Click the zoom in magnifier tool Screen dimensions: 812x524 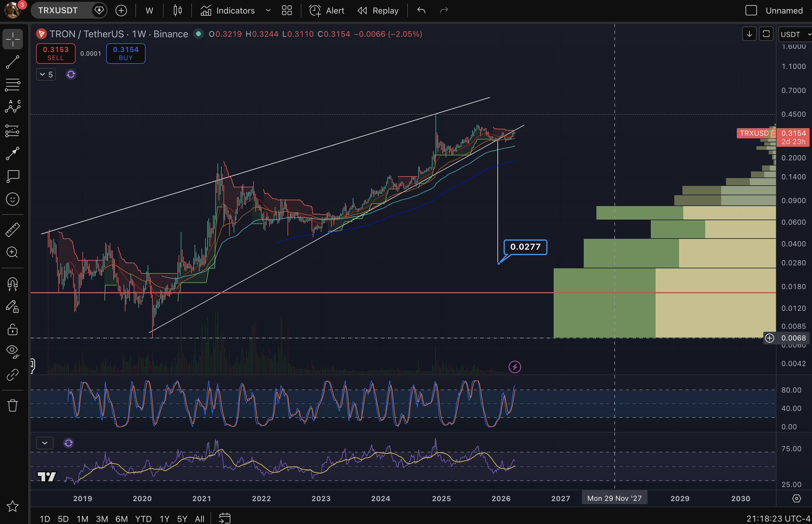click(12, 252)
